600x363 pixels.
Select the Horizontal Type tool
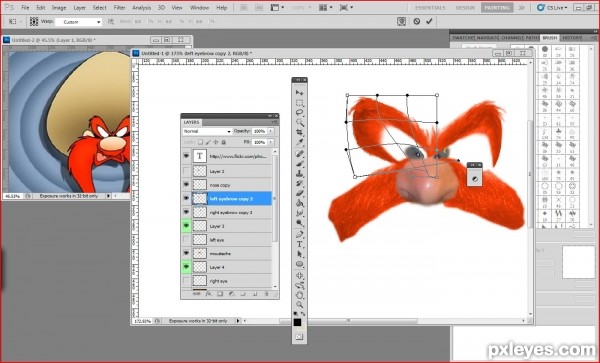coord(299,244)
